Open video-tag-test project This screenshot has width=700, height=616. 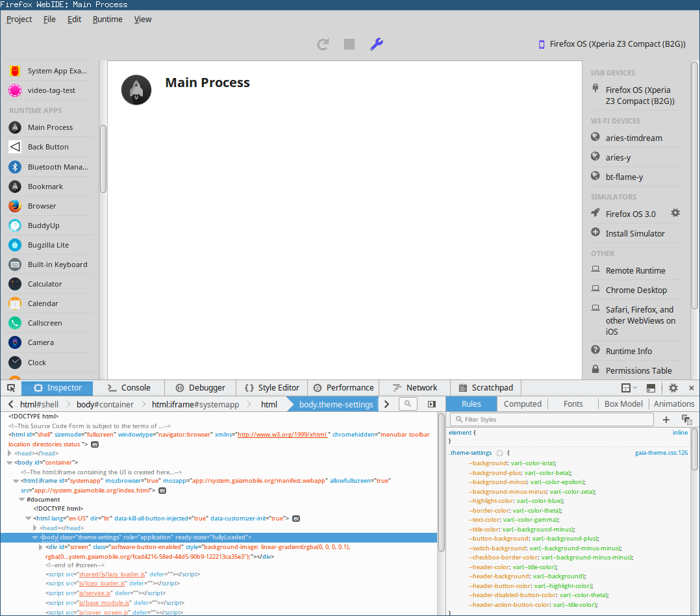pyautogui.click(x=51, y=90)
